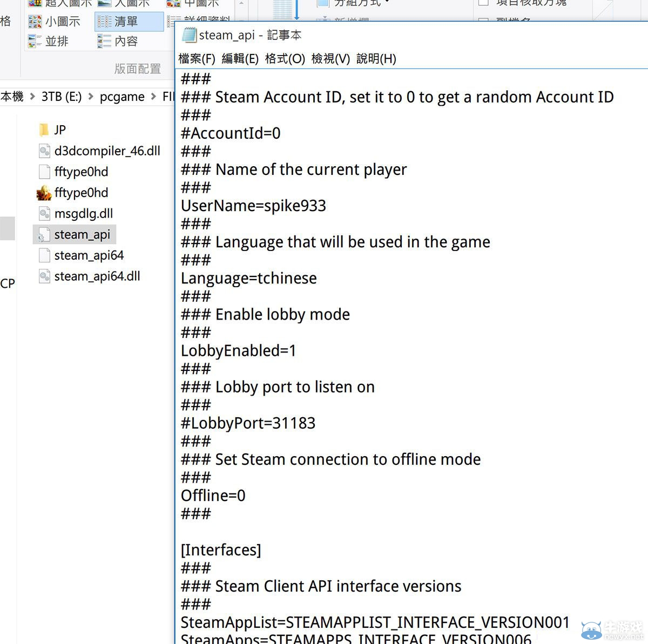Switch to 小圖示 small icons view
The height and width of the screenshot is (644, 648).
coord(62,22)
